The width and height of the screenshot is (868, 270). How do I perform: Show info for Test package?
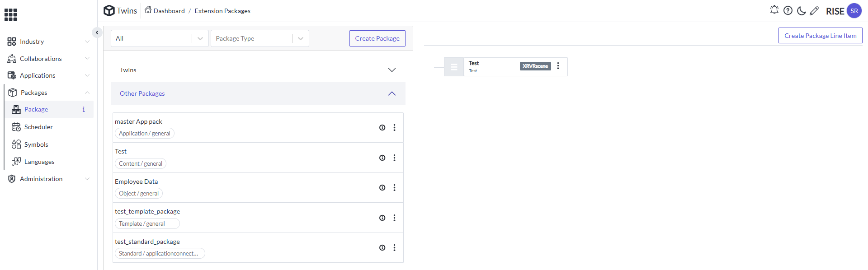pos(382,158)
